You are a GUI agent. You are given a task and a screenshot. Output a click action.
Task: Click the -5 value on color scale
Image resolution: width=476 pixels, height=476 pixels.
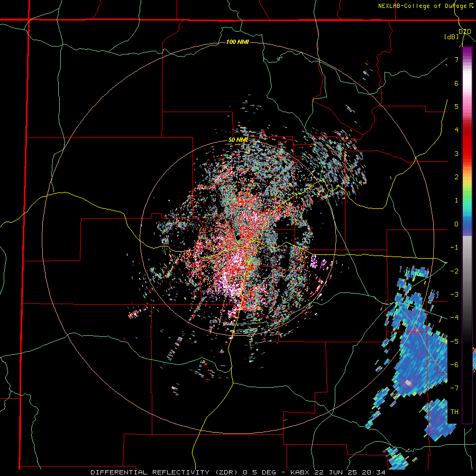point(454,341)
